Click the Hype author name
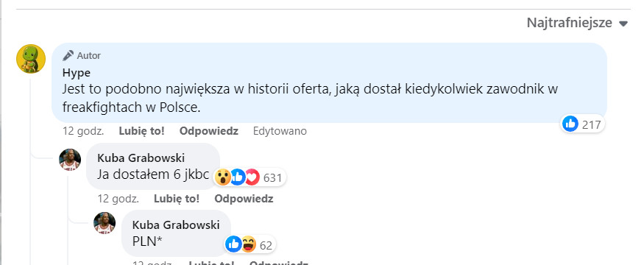This screenshot has height=265, width=644. (77, 73)
